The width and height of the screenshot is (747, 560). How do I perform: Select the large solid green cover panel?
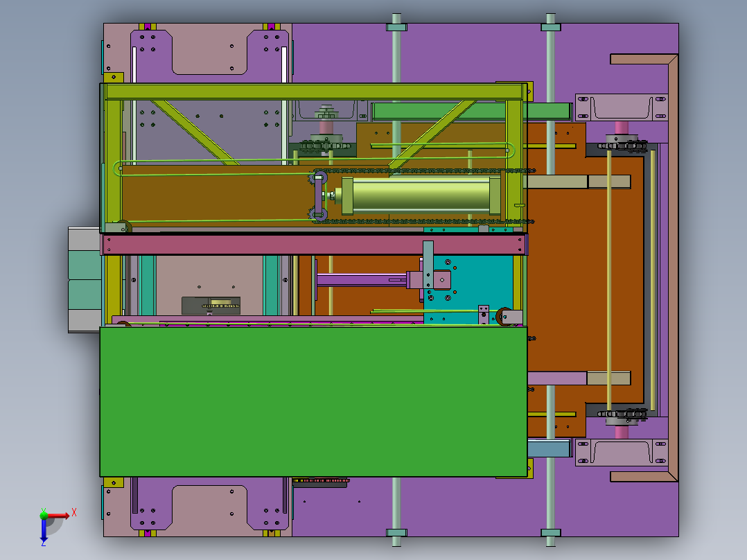point(313,401)
